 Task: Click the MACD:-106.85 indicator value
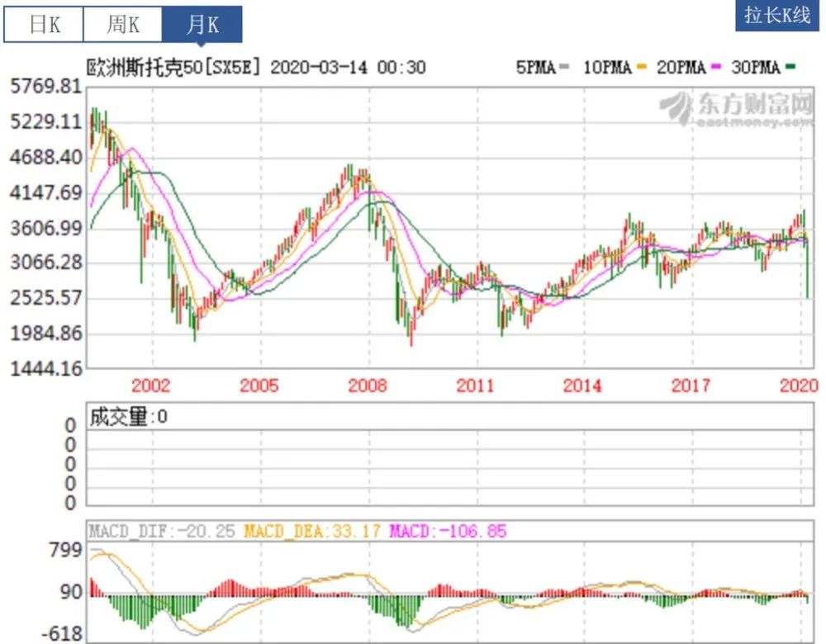(x=449, y=531)
